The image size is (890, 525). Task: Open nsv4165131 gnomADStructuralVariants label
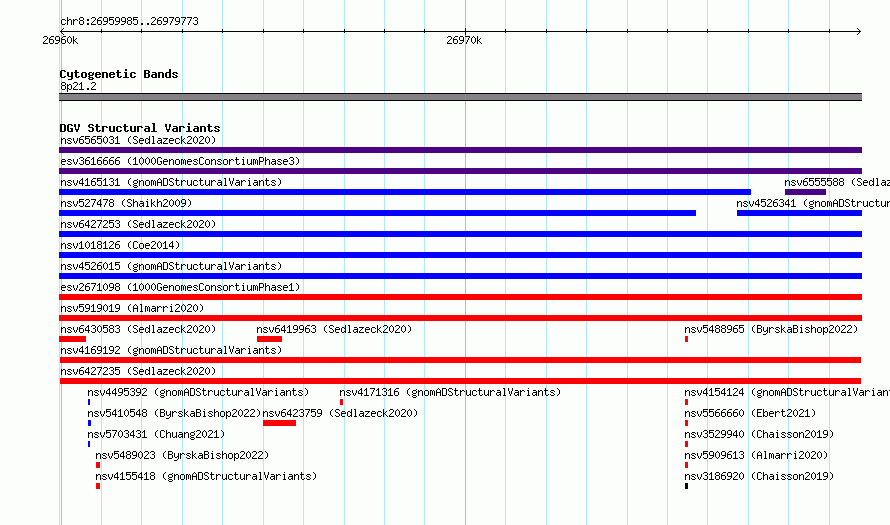click(x=171, y=182)
